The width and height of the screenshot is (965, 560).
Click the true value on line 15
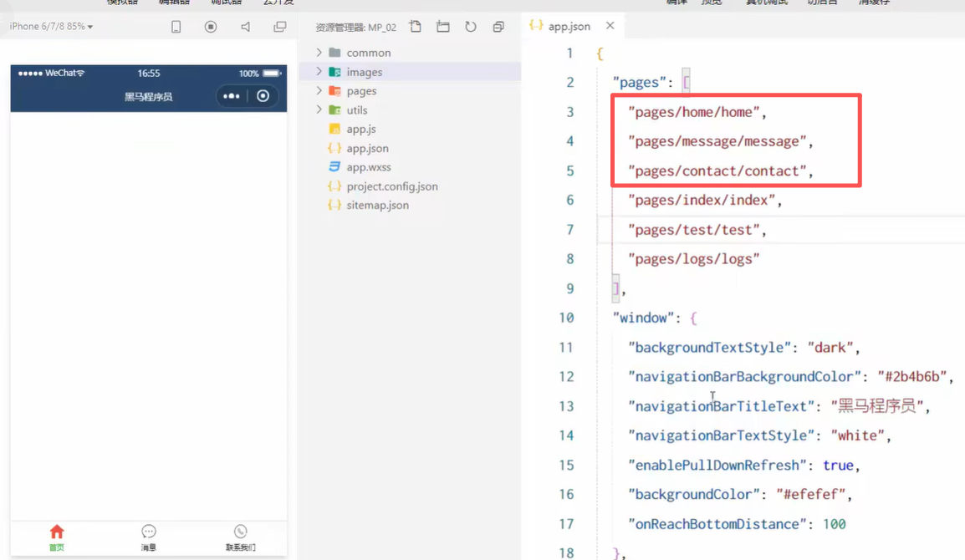click(x=838, y=466)
